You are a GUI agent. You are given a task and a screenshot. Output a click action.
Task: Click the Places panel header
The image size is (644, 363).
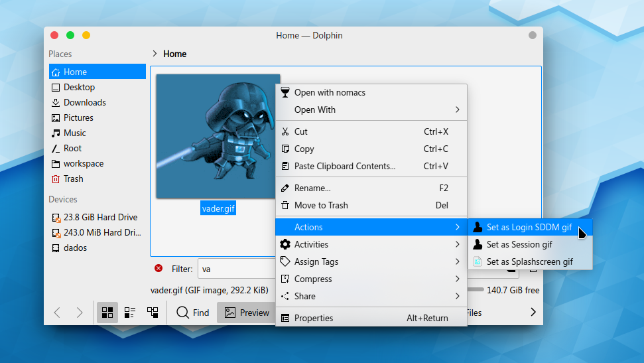click(x=60, y=54)
